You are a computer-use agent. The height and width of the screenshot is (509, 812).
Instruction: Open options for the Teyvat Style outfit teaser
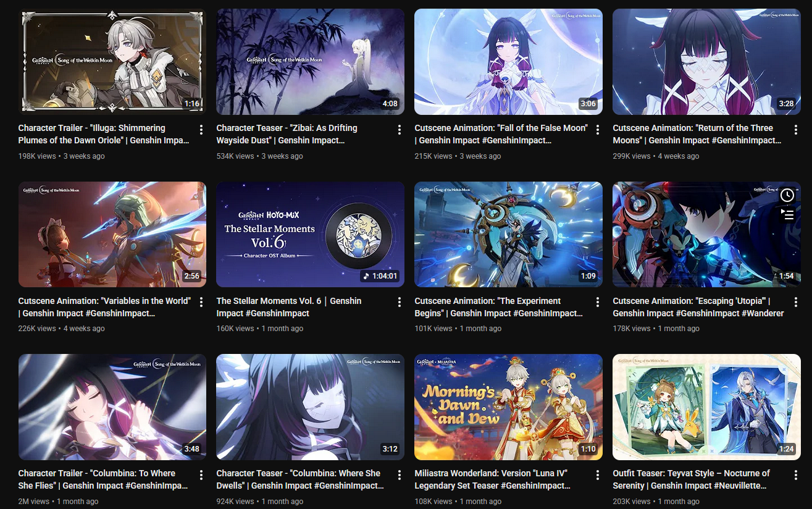796,475
